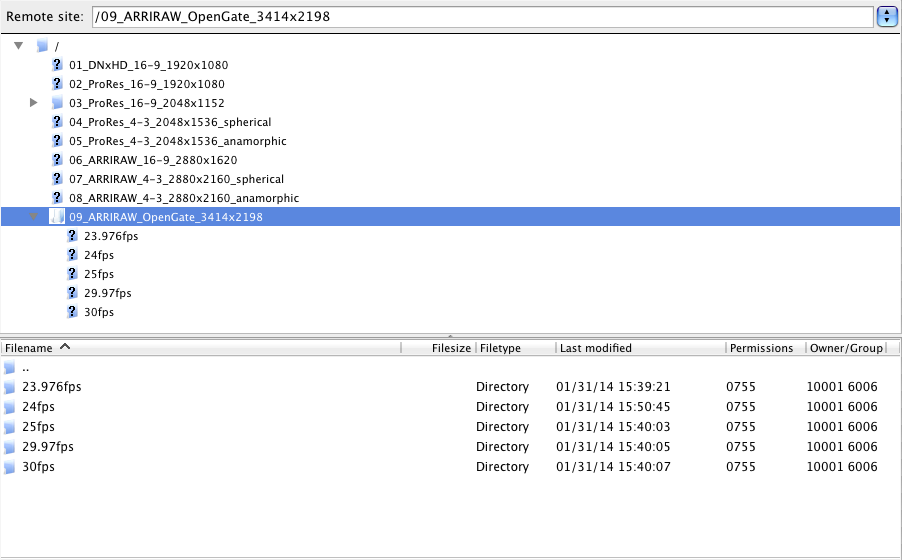Click the Remote site path input field
This screenshot has height=560, width=902.
pos(483,17)
